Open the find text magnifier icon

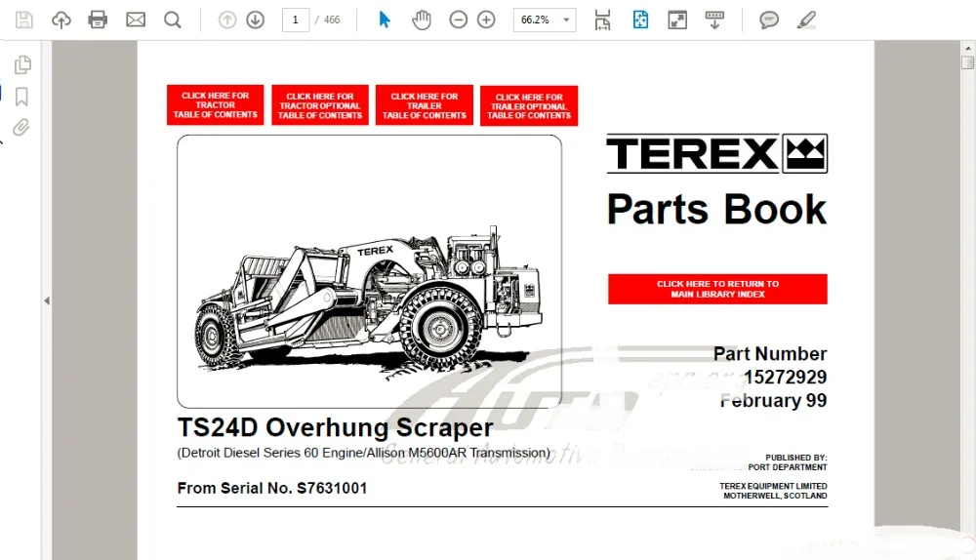[173, 20]
